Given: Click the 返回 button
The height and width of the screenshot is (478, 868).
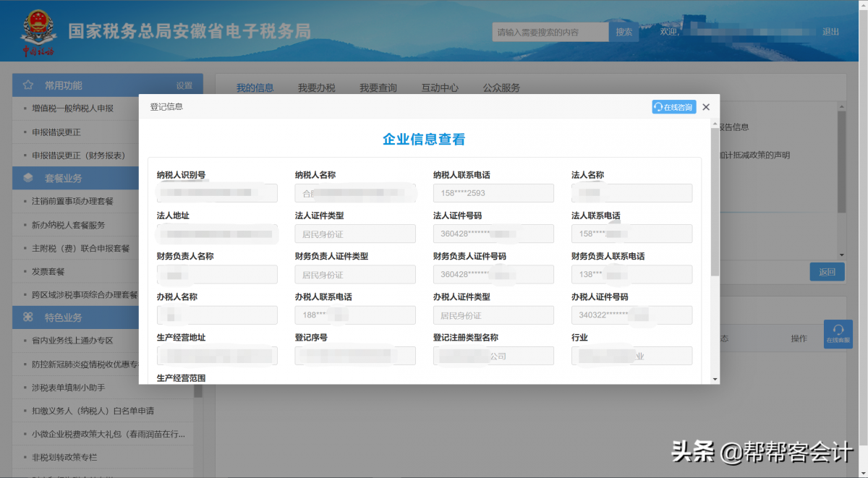Looking at the screenshot, I should (827, 272).
